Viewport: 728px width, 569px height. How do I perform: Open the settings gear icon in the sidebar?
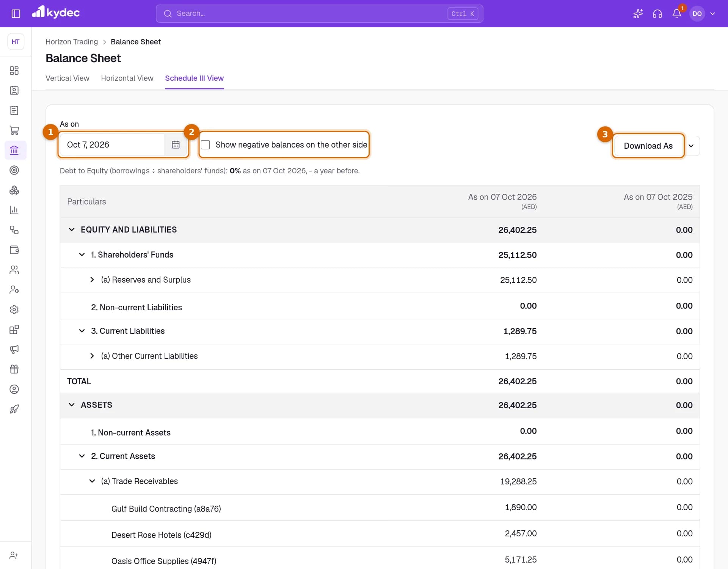14,310
